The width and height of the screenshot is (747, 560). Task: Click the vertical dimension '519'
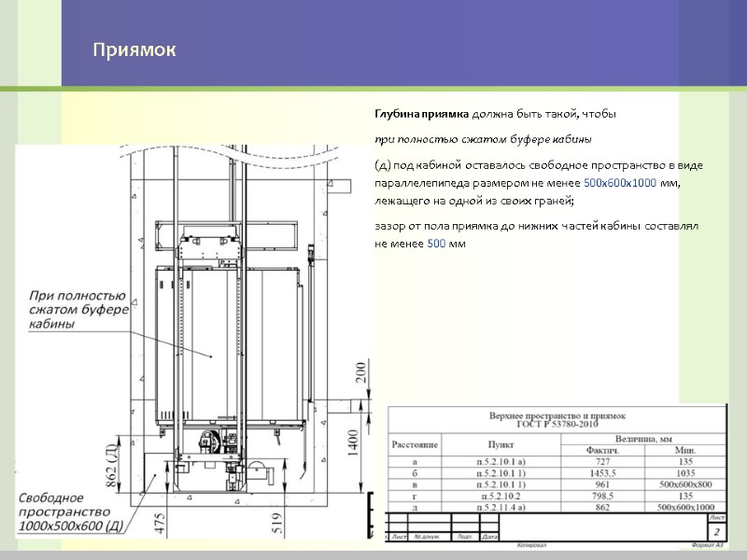click(x=277, y=523)
